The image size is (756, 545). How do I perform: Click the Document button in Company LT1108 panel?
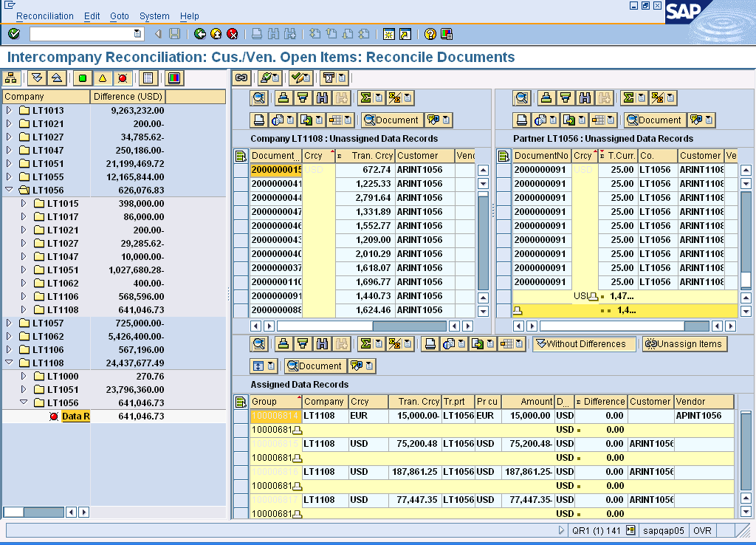(x=392, y=120)
